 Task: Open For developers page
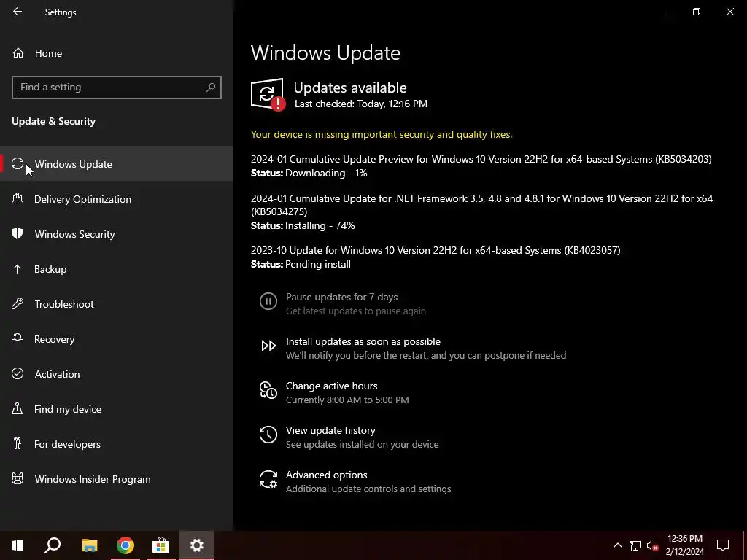(117, 444)
